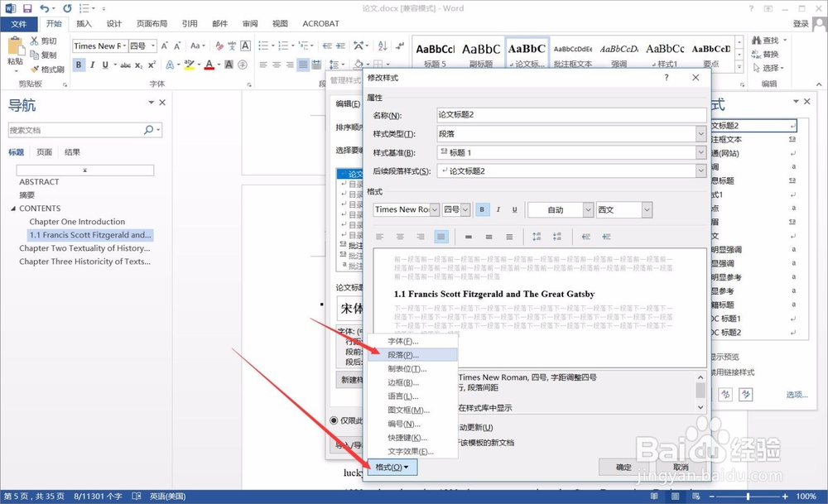Click Center icon in Modify Style dialog
The height and width of the screenshot is (504, 828).
point(400,237)
